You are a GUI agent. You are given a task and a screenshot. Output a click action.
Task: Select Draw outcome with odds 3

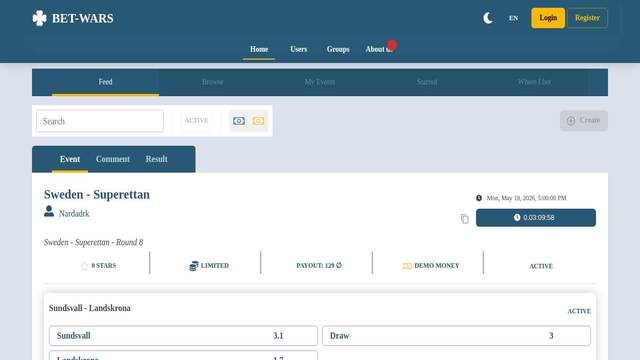(x=456, y=336)
